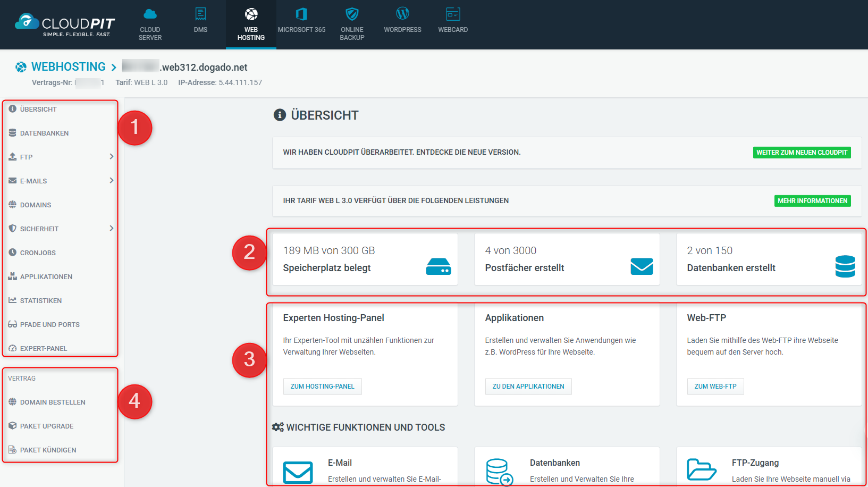Click the Speicherplatz belegt usage card
This screenshot has width=868, height=487.
pyautogui.click(x=365, y=259)
